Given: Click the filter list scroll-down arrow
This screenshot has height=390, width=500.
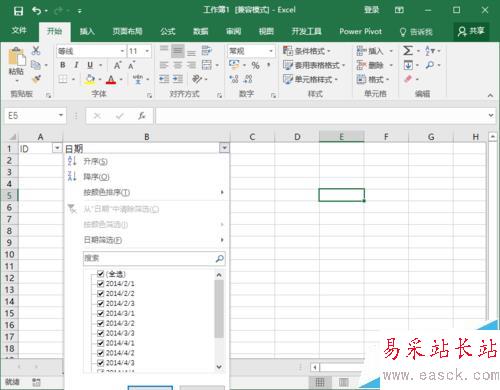Looking at the screenshot, I should click(x=219, y=367).
